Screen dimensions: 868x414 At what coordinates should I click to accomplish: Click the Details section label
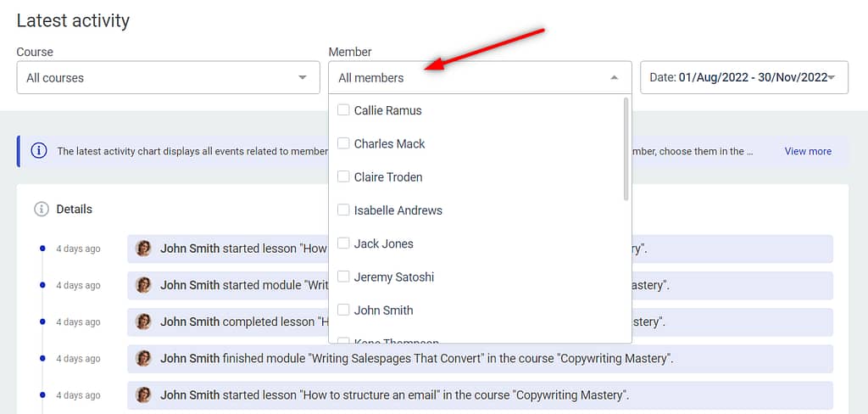75,210
